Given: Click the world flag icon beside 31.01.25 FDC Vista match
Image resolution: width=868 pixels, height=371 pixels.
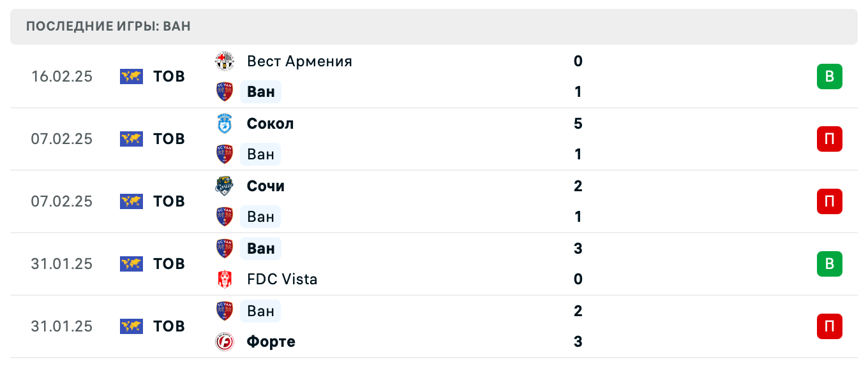Looking at the screenshot, I should 130,263.
